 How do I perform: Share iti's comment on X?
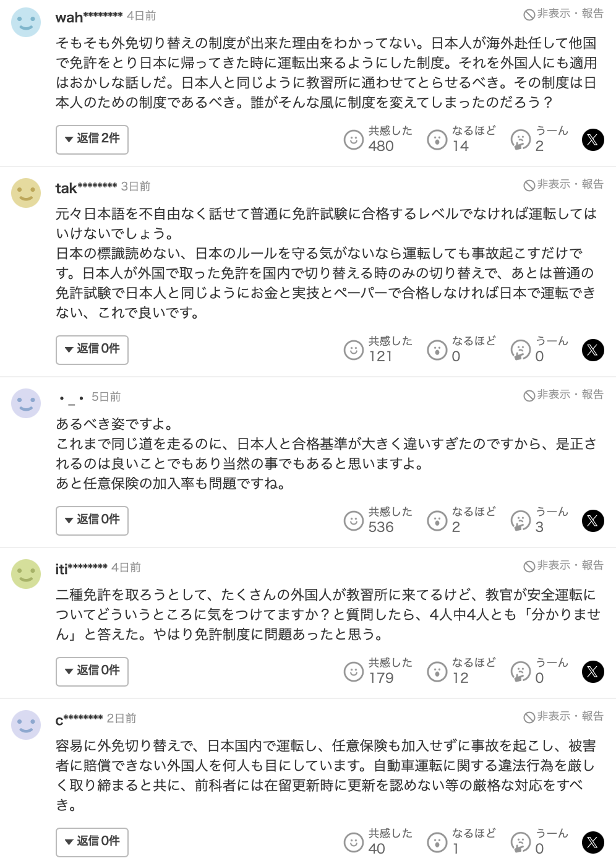pos(592,672)
